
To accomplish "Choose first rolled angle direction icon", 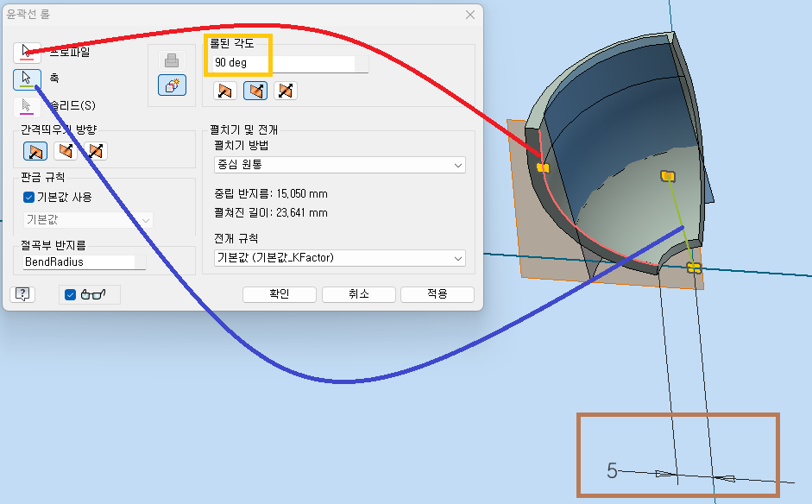I will (x=224, y=91).
